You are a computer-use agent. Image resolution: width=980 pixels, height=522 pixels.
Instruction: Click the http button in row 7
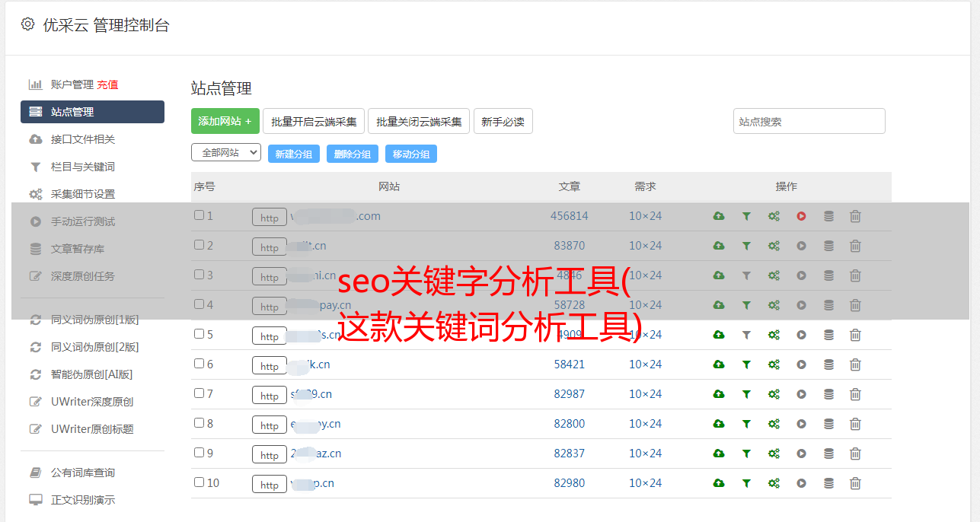pos(270,396)
